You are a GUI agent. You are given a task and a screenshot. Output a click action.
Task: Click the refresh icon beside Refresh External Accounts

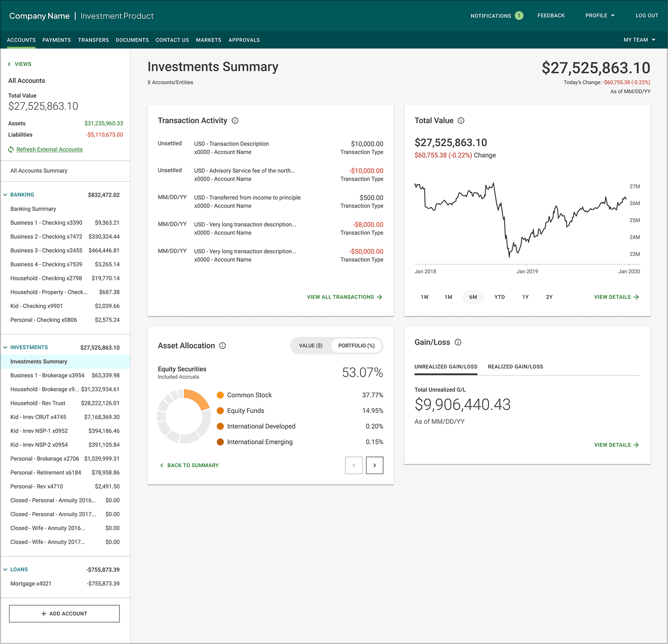[x=11, y=149]
